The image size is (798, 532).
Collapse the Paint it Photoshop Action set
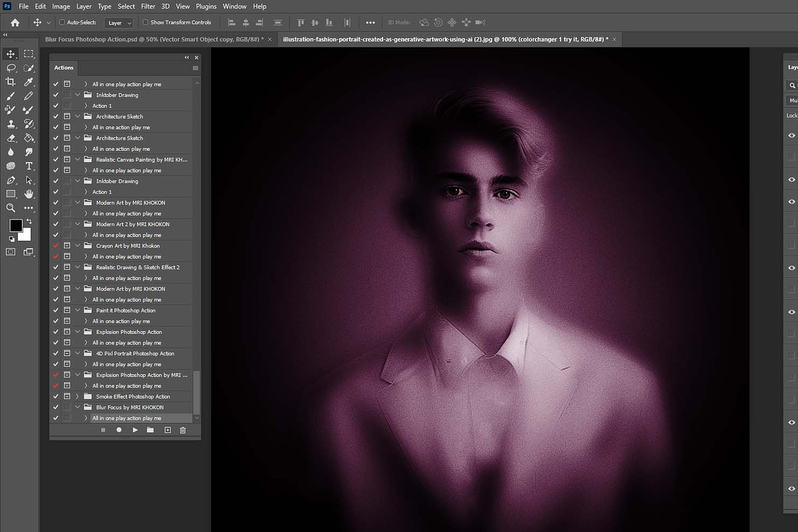[x=78, y=310]
